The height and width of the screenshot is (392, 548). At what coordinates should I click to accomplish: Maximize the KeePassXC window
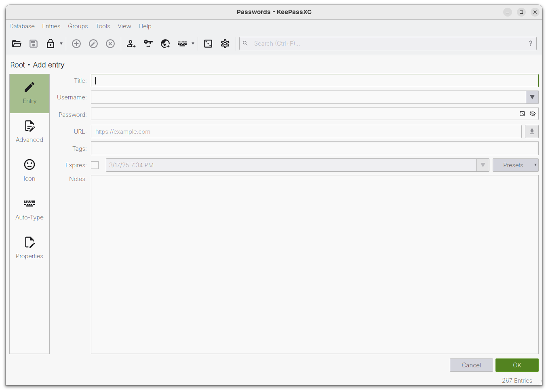[x=521, y=12]
